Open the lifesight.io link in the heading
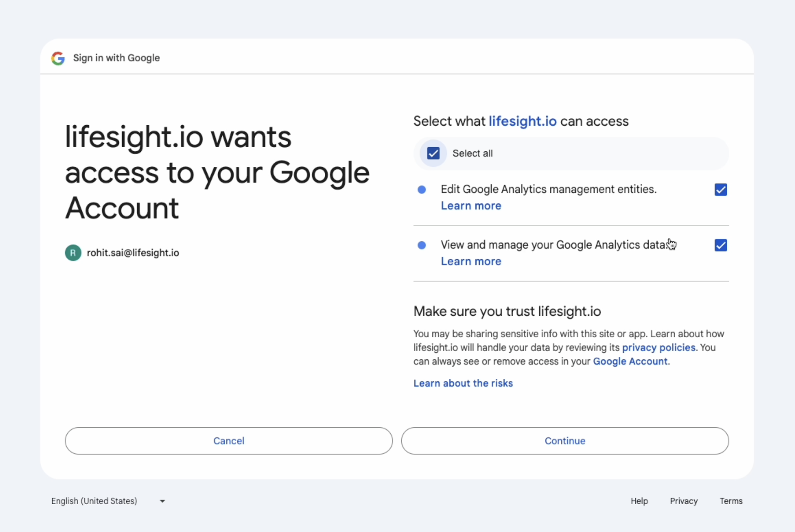Image resolution: width=795 pixels, height=532 pixels. tap(522, 121)
